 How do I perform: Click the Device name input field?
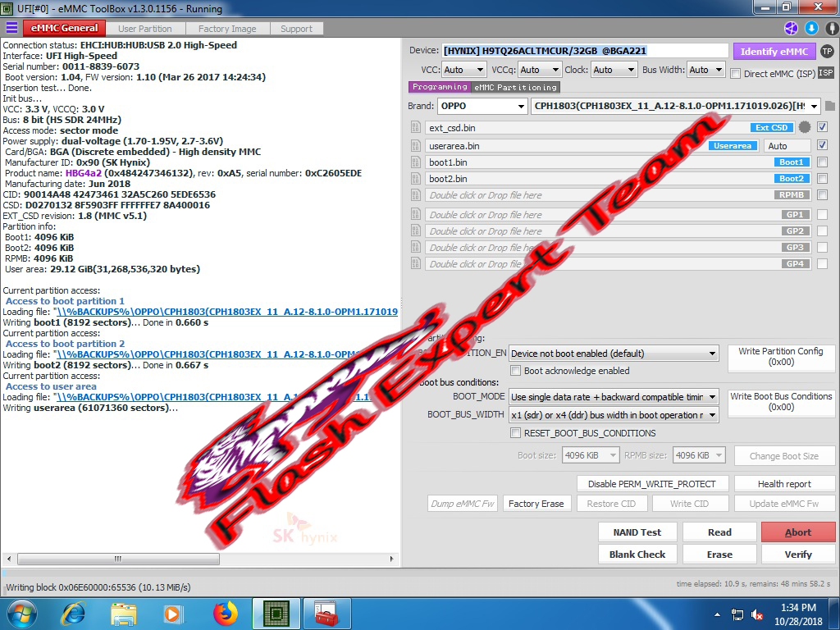(x=585, y=51)
